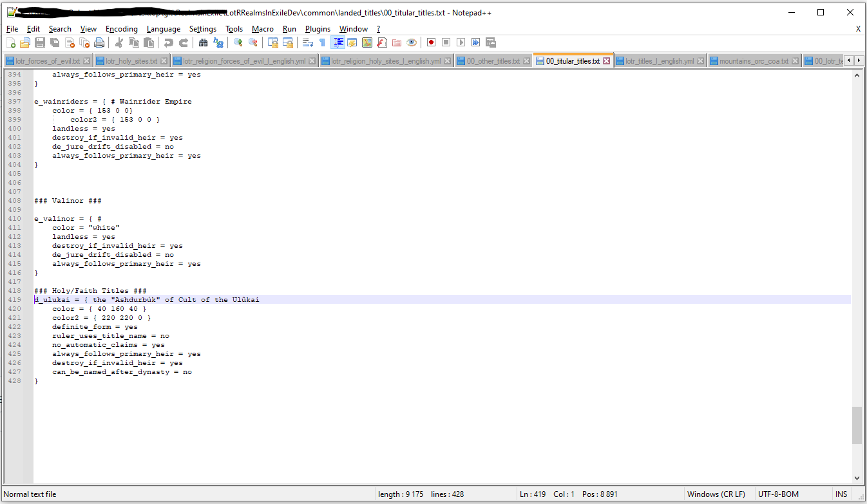
Task: Open the Encoding menu
Action: click(122, 29)
